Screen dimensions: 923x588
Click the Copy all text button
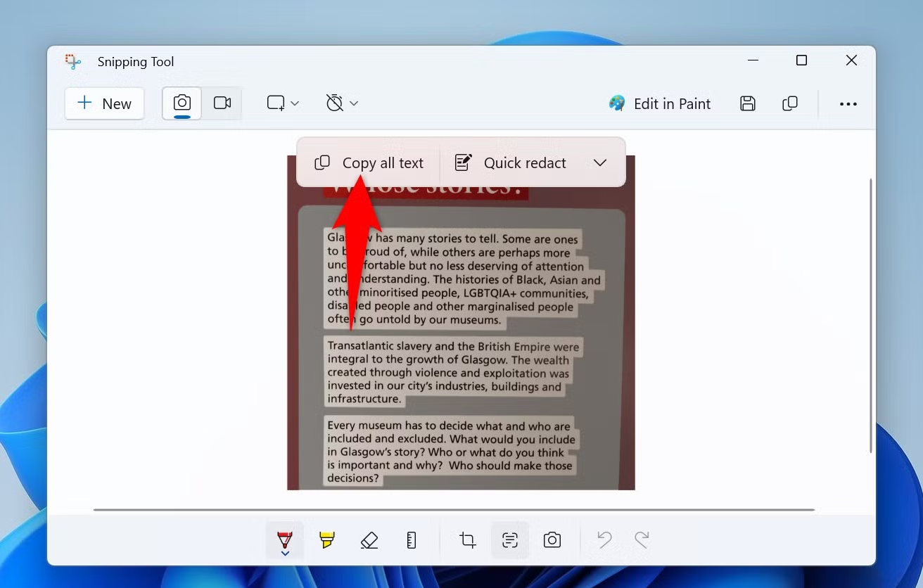[x=369, y=162]
